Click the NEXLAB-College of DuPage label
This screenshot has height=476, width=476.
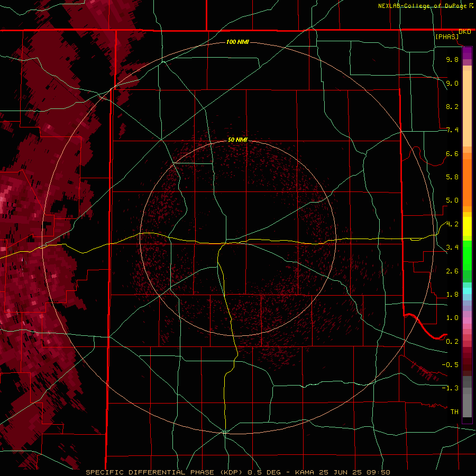tap(422, 6)
